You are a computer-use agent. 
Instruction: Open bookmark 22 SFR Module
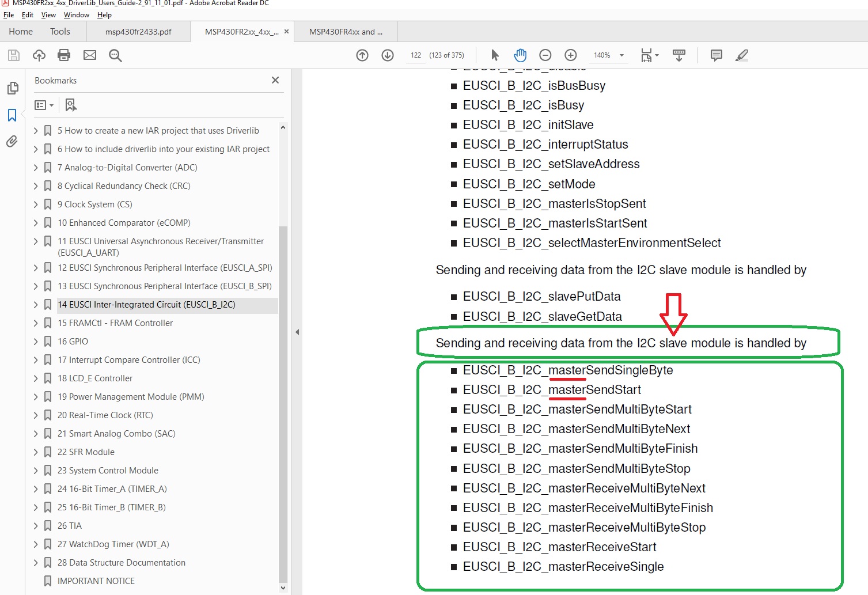point(86,452)
